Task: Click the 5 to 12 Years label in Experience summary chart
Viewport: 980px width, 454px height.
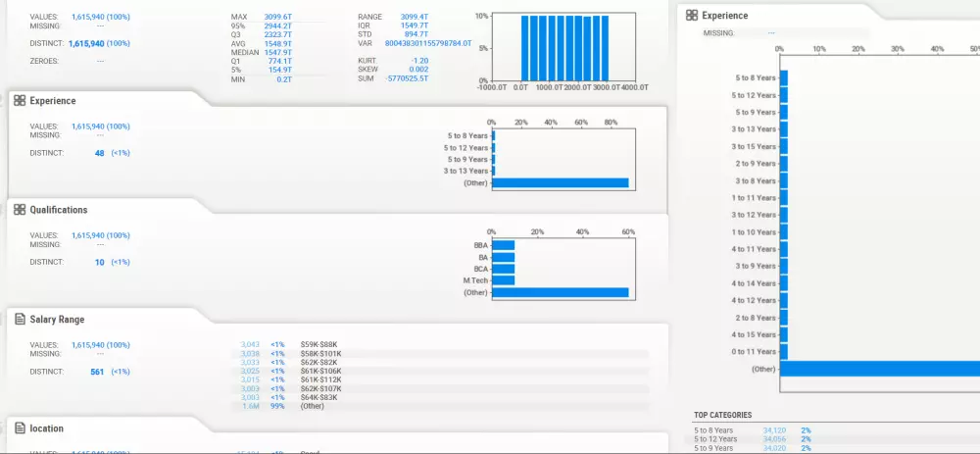Action: pos(465,148)
